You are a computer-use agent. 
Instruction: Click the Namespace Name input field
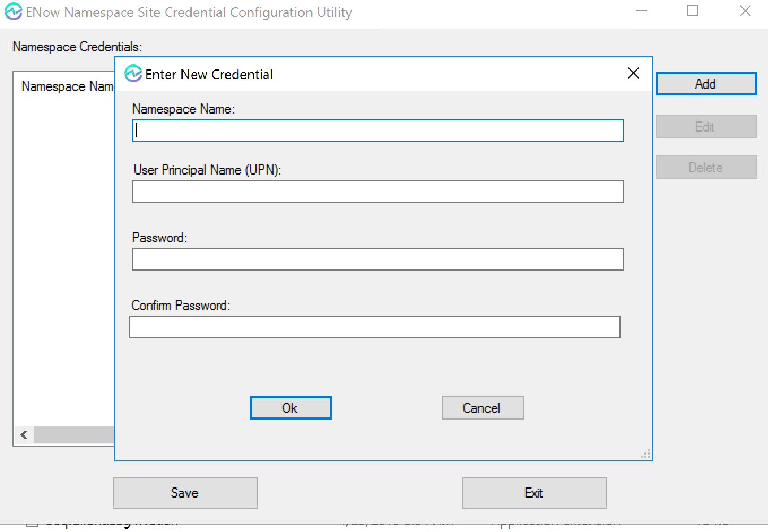pos(378,130)
